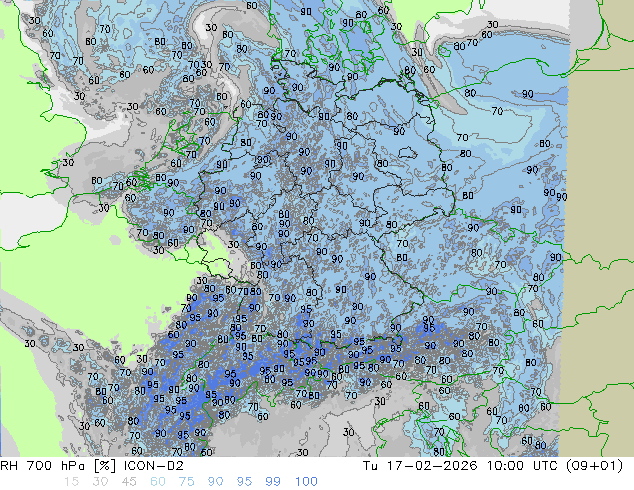Click the '[%]' unit label

104,466
